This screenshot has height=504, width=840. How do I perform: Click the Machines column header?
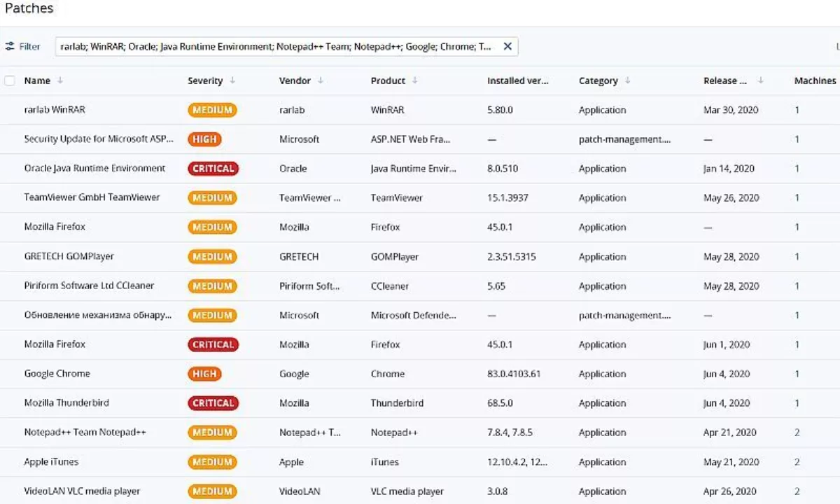coord(815,80)
